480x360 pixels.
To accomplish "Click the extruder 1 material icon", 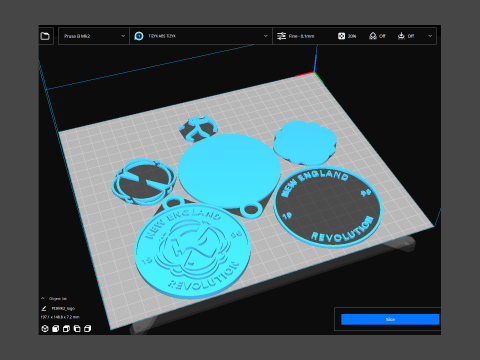I will (x=139, y=36).
